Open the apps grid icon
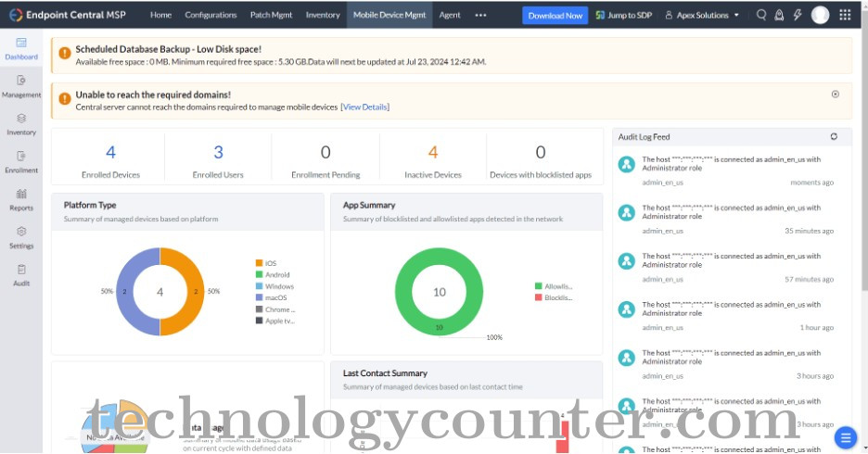This screenshot has height=454, width=868. (x=845, y=15)
